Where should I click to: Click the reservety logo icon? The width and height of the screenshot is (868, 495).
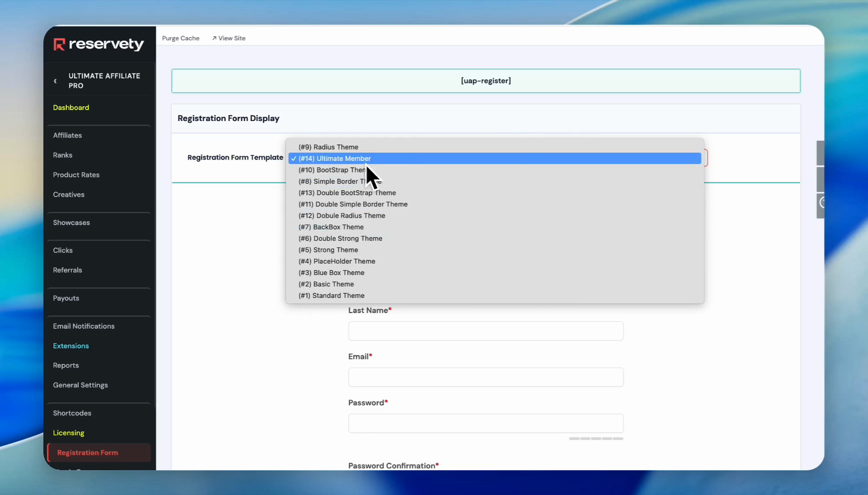pyautogui.click(x=59, y=44)
